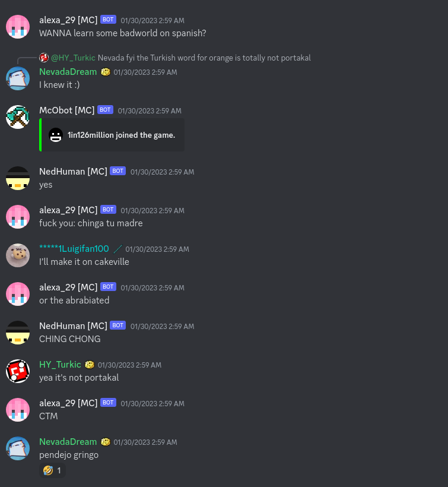The image size is (448, 487).
Task: Open McObot's pickaxe avatar
Action: (18, 117)
